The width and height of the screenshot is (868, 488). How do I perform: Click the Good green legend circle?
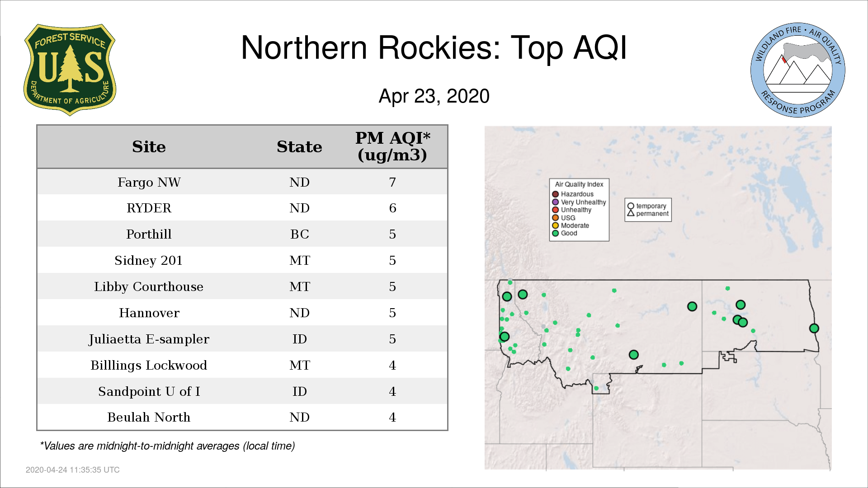tap(556, 233)
